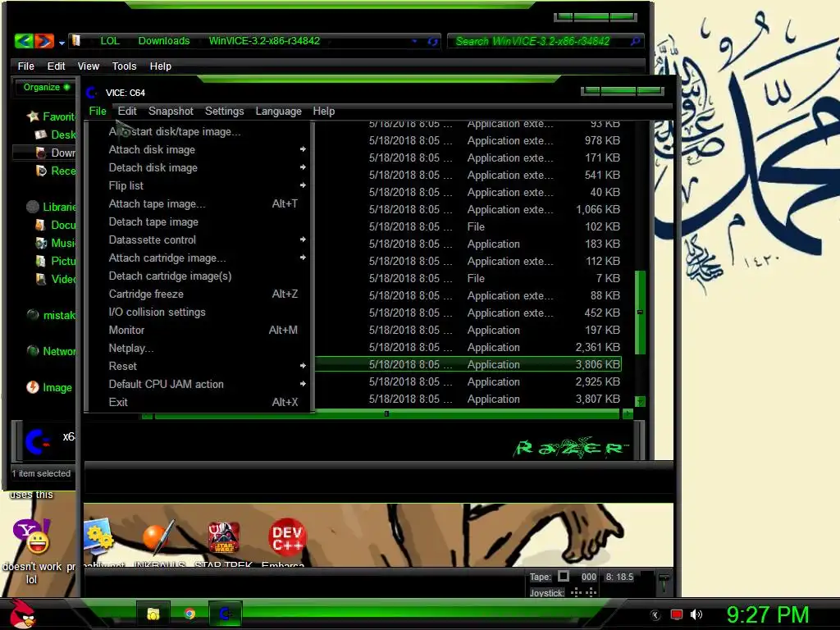This screenshot has height=630, width=840.
Task: Open the Star Wars Angry Birds desktop icon
Action: [x=224, y=537]
